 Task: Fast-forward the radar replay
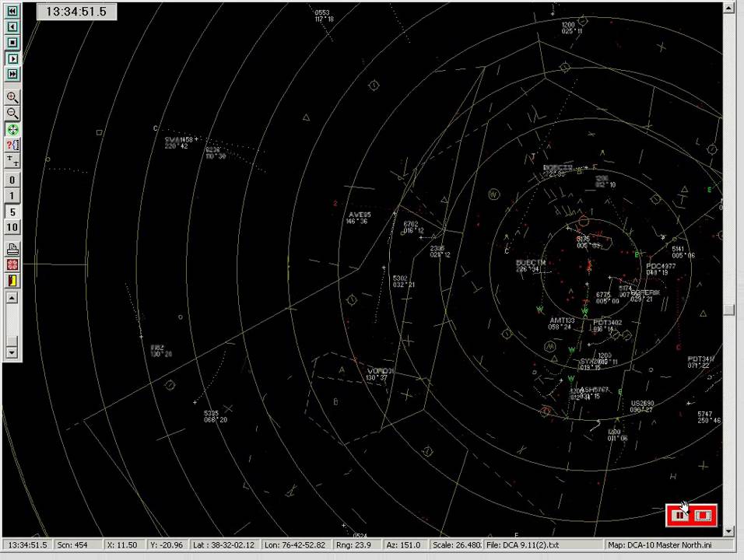tap(12, 74)
